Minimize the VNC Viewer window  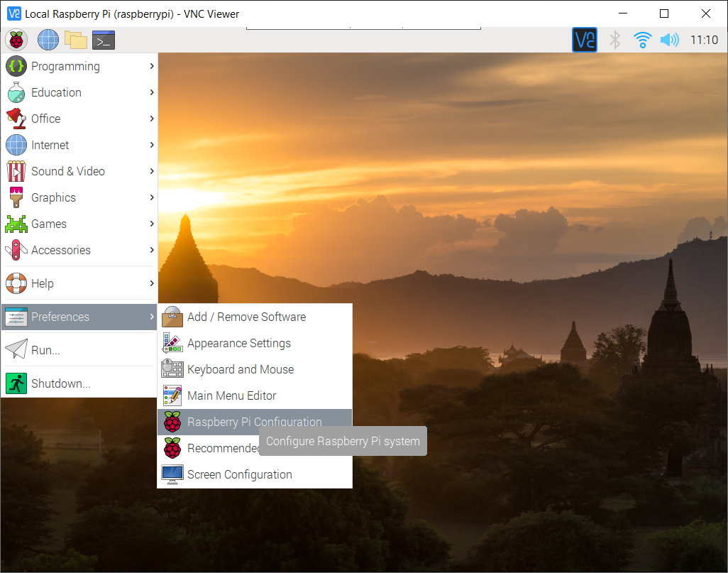click(623, 13)
